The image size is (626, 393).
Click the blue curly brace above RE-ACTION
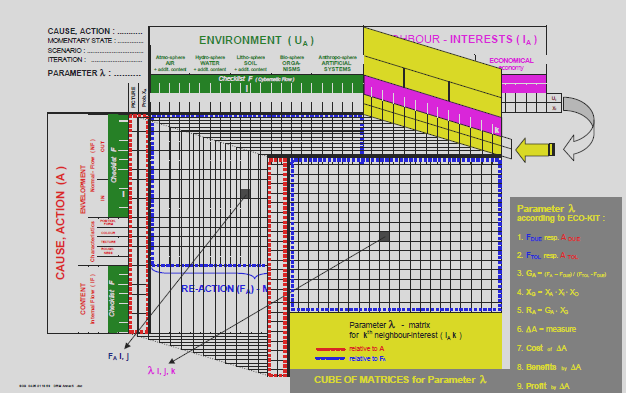coord(209,274)
